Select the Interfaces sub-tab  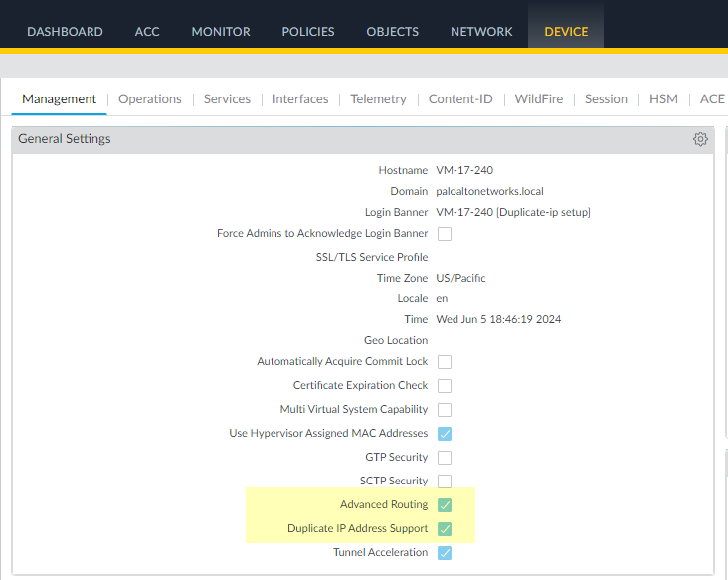[x=300, y=98]
